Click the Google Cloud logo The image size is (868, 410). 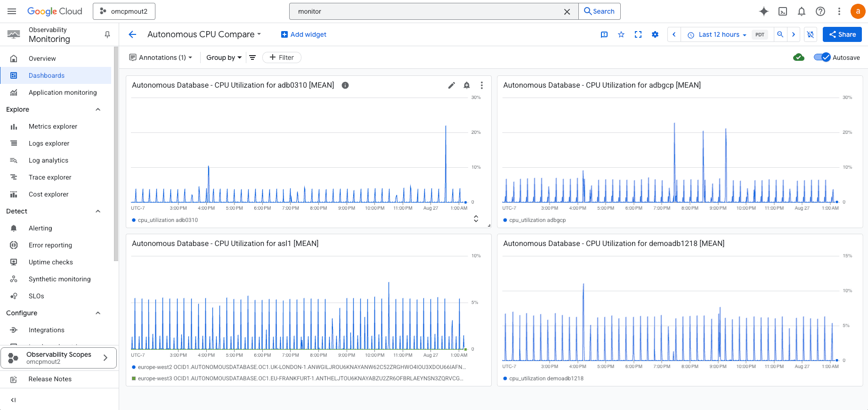(55, 11)
